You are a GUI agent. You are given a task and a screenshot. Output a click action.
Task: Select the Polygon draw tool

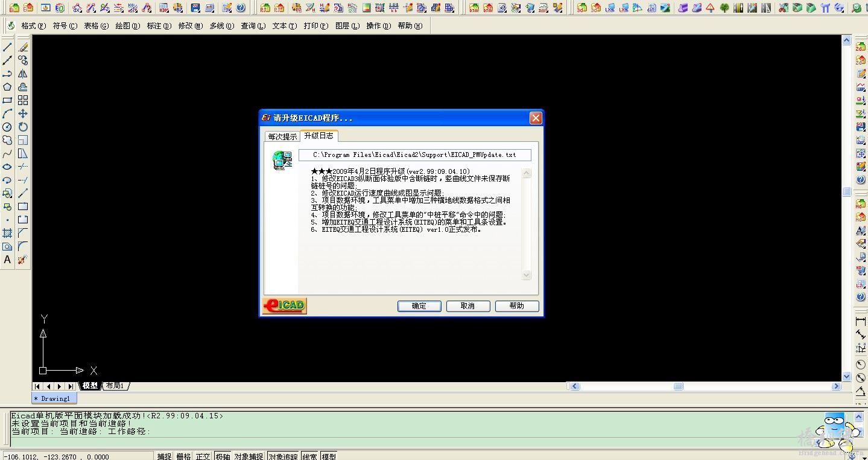[7, 87]
